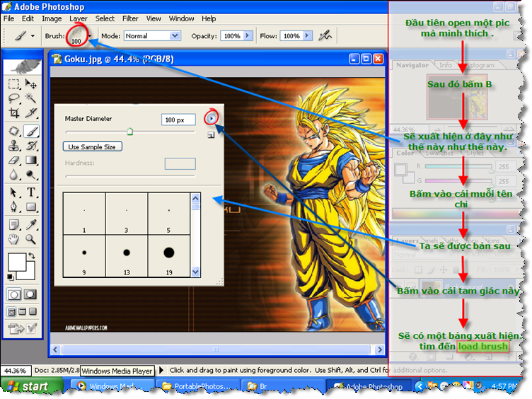Viewport: 532px width, 399px height.
Task: Select the Slice tool
Action: 31,112
